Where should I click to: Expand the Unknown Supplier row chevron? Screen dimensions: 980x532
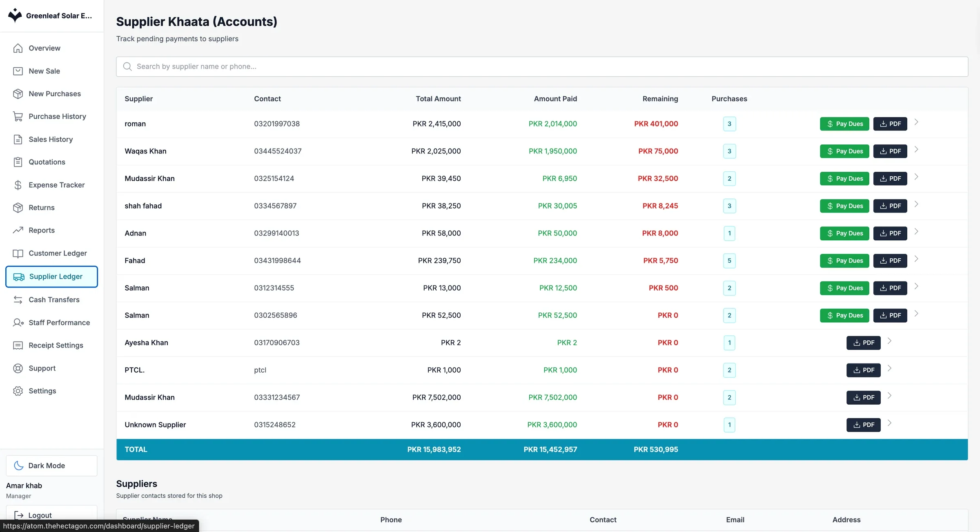pos(889,423)
